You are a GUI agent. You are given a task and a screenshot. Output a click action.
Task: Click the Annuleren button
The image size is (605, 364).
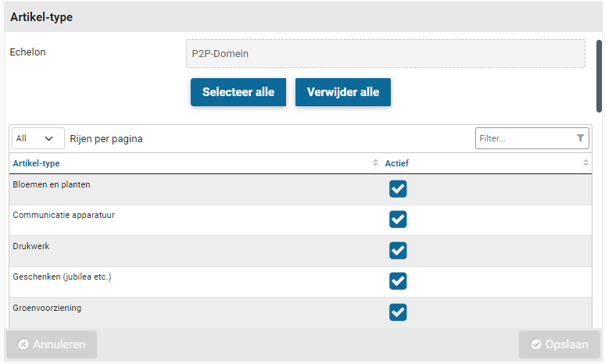point(52,344)
